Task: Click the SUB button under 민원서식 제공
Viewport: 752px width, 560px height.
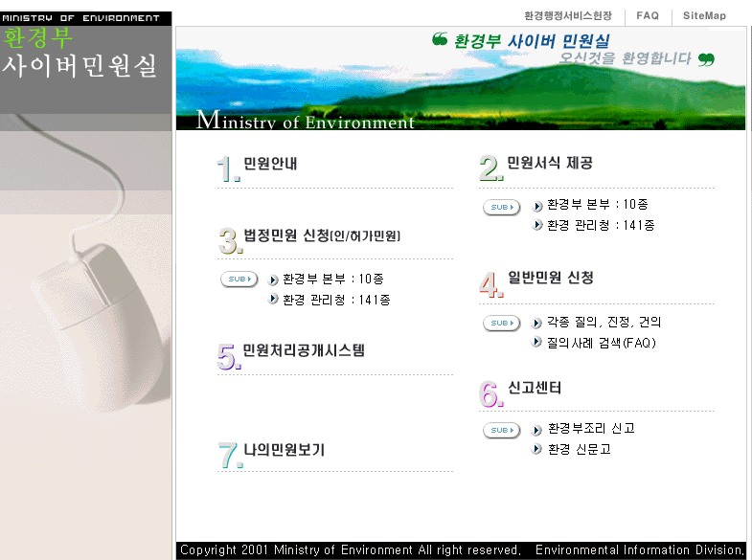Action: click(502, 207)
